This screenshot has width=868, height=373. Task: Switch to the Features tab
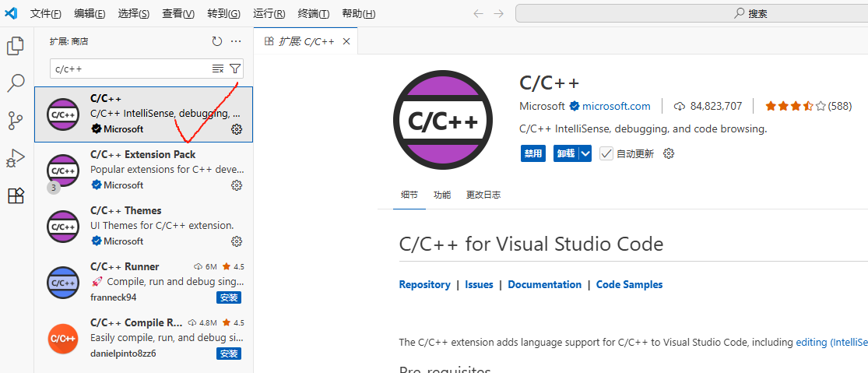442,195
